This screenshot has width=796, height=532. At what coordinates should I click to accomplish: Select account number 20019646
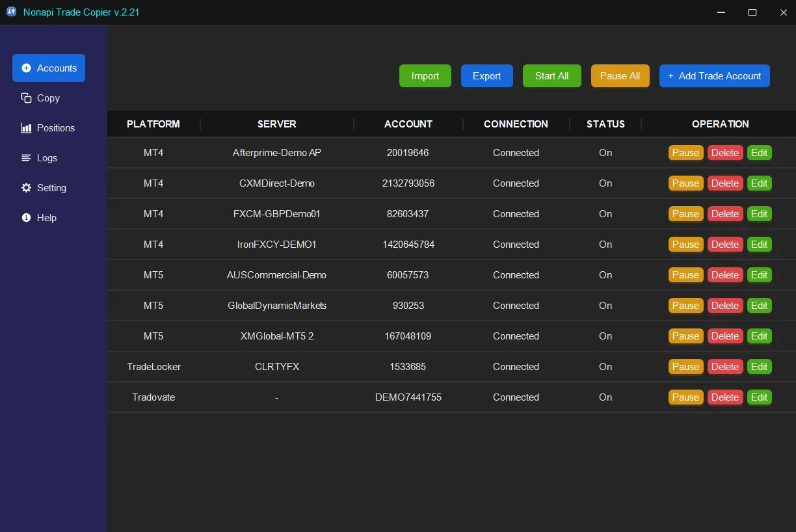pos(408,153)
